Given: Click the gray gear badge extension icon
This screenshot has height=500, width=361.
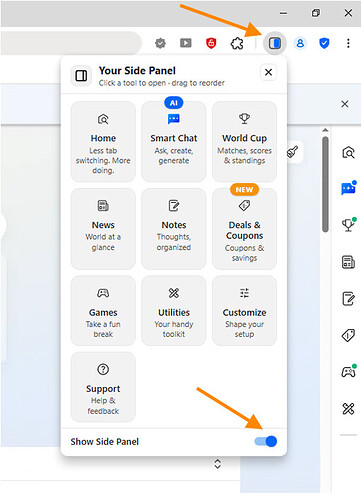Looking at the screenshot, I should pyautogui.click(x=160, y=43).
